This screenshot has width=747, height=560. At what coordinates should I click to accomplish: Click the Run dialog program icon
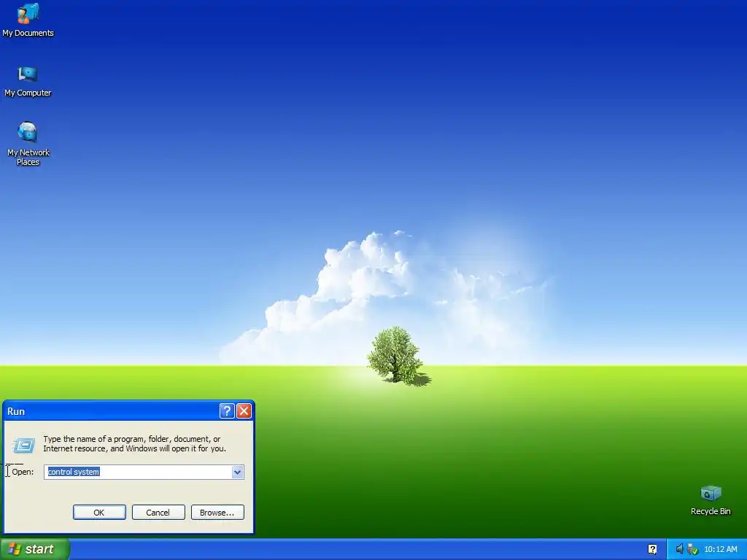coord(24,446)
